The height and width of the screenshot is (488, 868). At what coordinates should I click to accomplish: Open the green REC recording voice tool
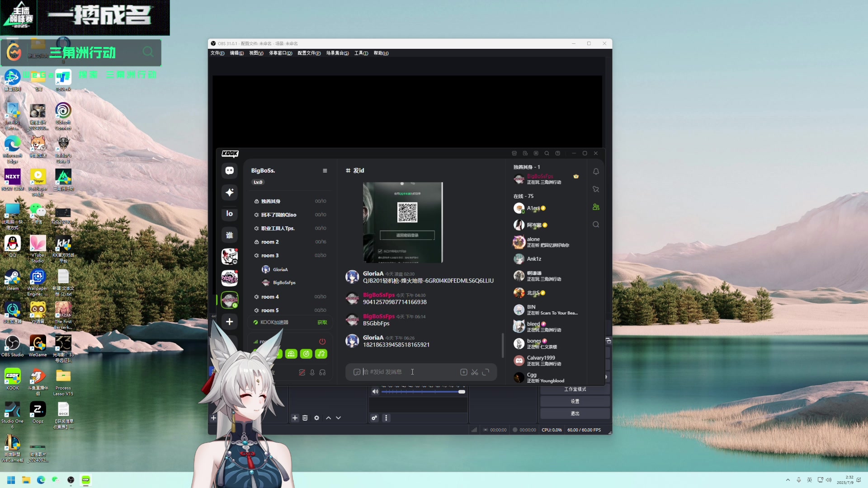click(x=291, y=354)
